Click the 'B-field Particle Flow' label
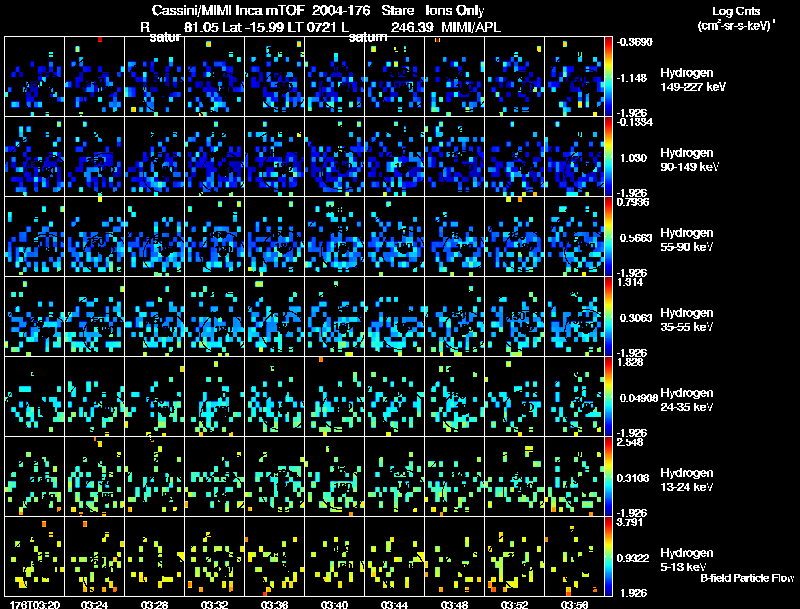This screenshot has width=800, height=609. click(747, 578)
